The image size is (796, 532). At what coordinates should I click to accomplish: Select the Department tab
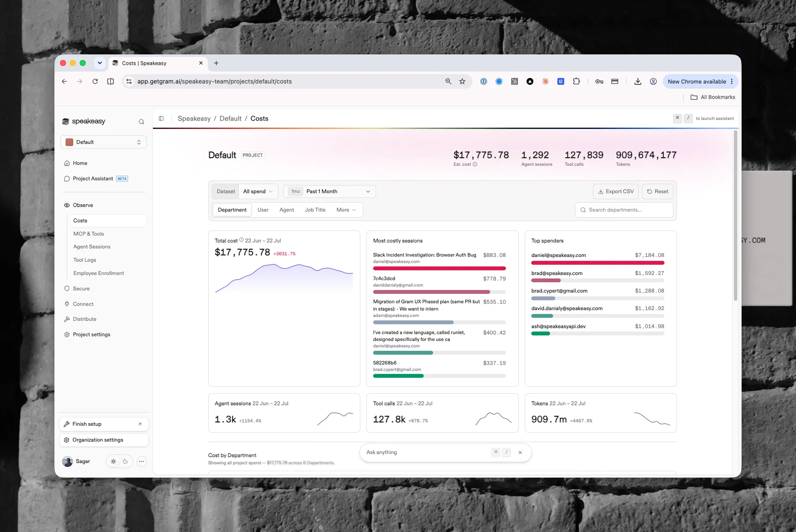232,210
